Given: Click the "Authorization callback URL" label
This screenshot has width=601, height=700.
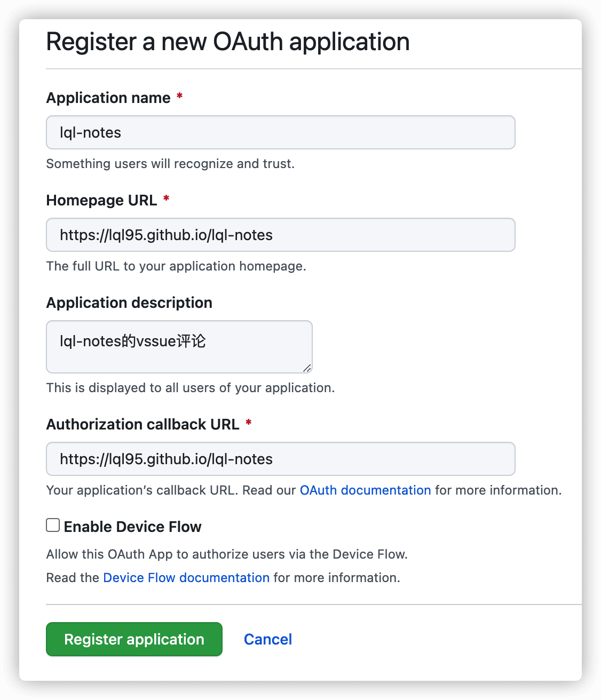Looking at the screenshot, I should tap(143, 425).
